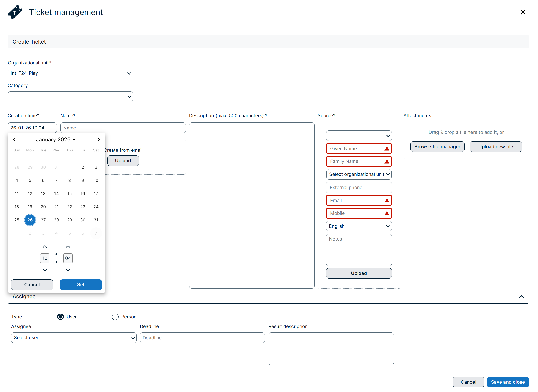The height and width of the screenshot is (392, 538).
Task: Select the User assignee type
Action: (60, 317)
